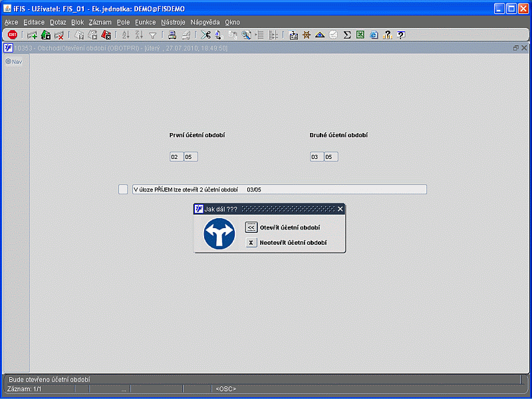Open the Nápověda menu

click(205, 22)
